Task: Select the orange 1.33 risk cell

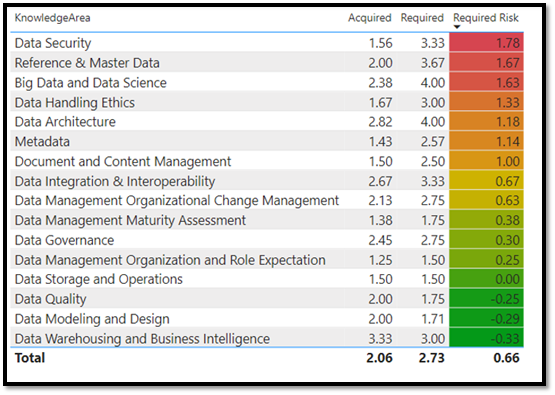Action: [486, 102]
